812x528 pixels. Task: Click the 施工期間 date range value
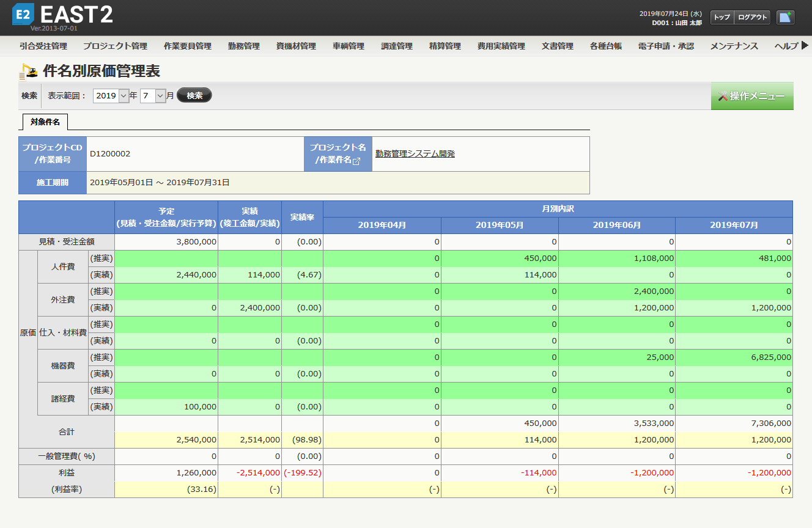point(160,182)
